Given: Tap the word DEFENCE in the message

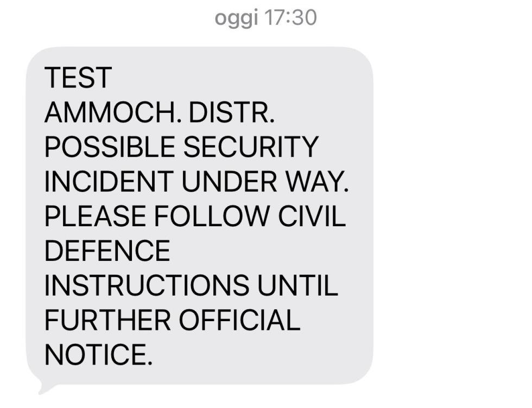Looking at the screenshot, I should pos(107,251).
